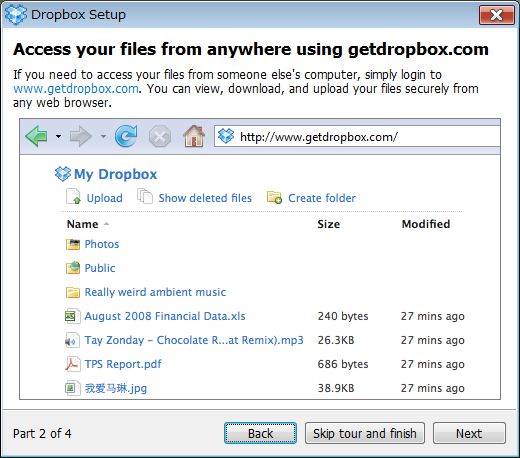Open the forward button history dropdown arrow

coord(103,136)
